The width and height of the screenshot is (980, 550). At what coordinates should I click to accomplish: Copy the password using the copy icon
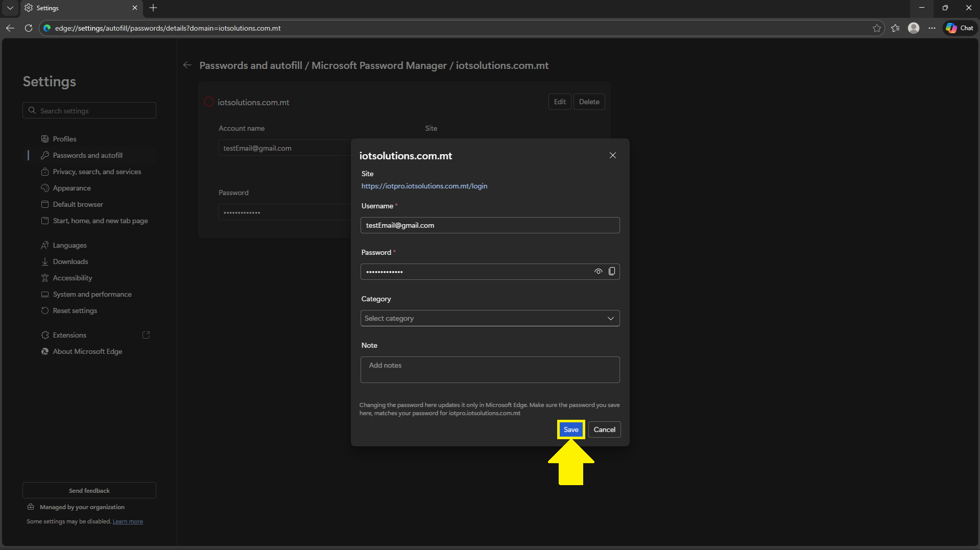[x=612, y=271]
